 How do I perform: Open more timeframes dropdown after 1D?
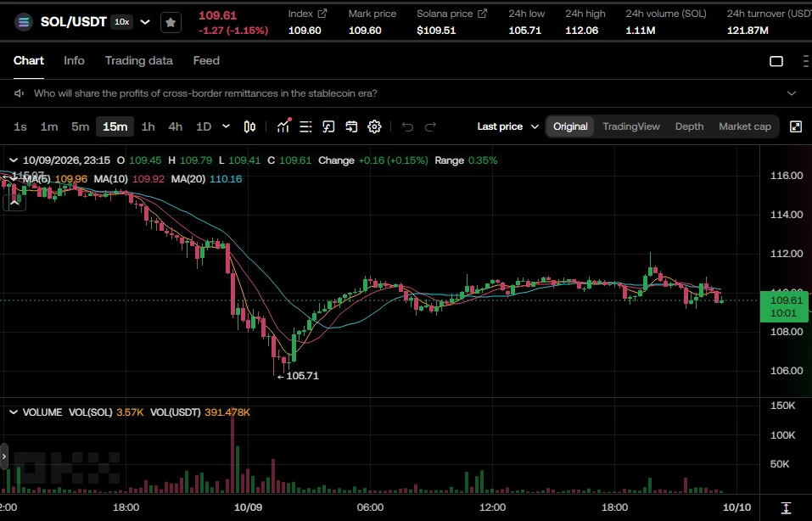[x=226, y=126]
